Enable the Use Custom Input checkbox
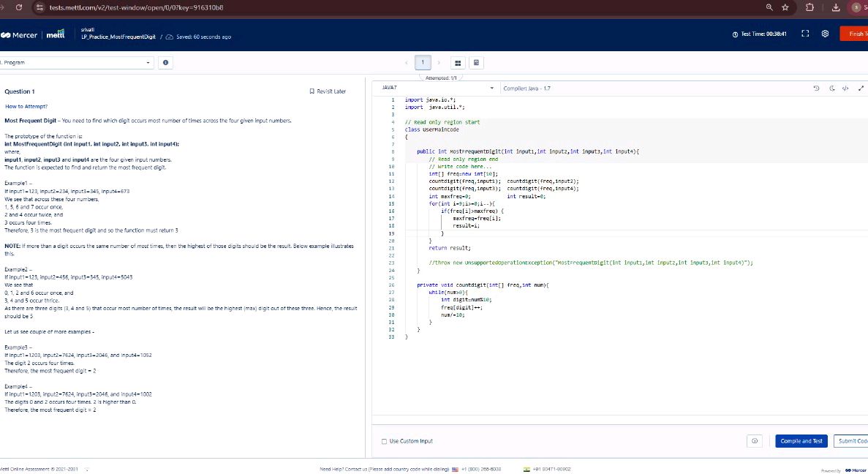This screenshot has height=474, width=868. pos(385,441)
